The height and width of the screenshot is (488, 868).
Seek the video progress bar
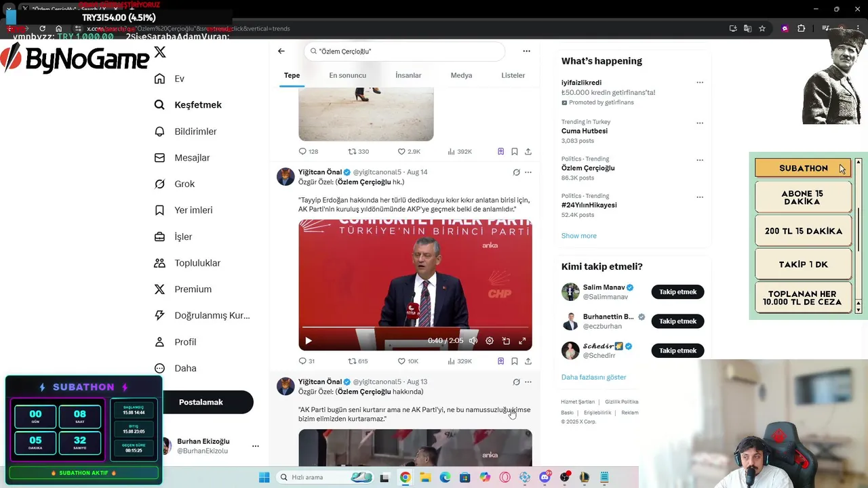click(415, 327)
